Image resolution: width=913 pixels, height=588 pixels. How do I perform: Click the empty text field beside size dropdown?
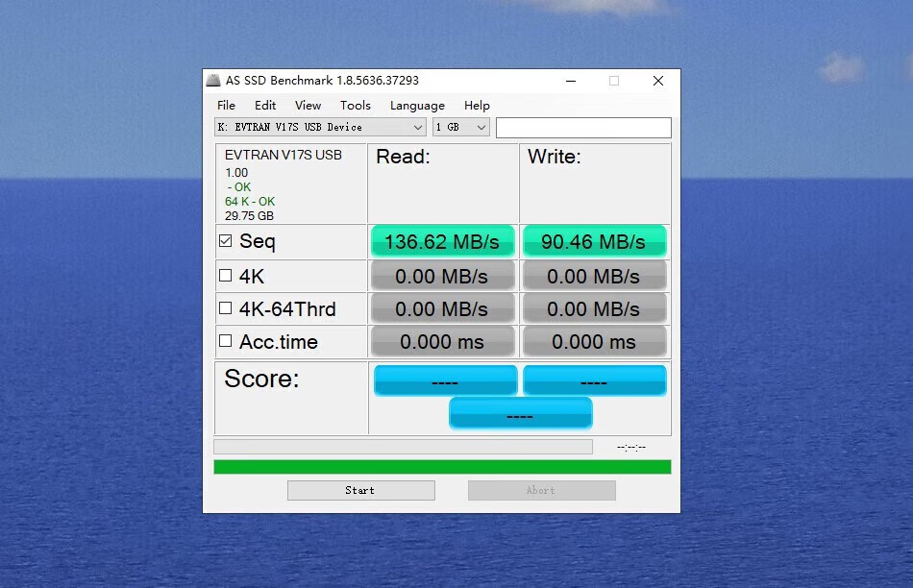coord(583,127)
